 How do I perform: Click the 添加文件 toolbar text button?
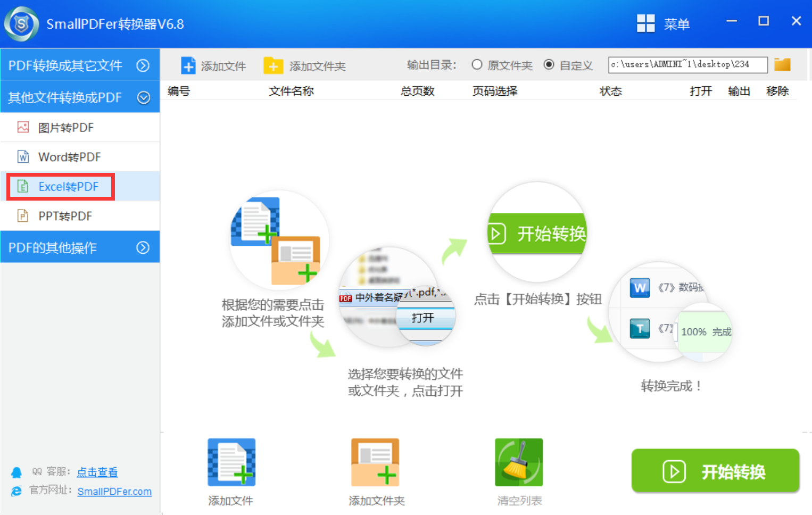[223, 66]
